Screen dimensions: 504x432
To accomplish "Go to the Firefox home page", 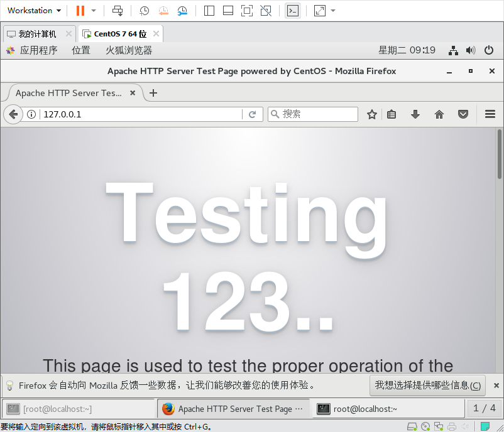I will pyautogui.click(x=439, y=114).
